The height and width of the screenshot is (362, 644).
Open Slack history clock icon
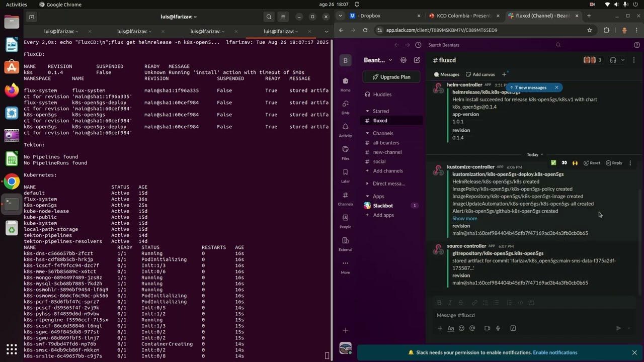coord(418,45)
